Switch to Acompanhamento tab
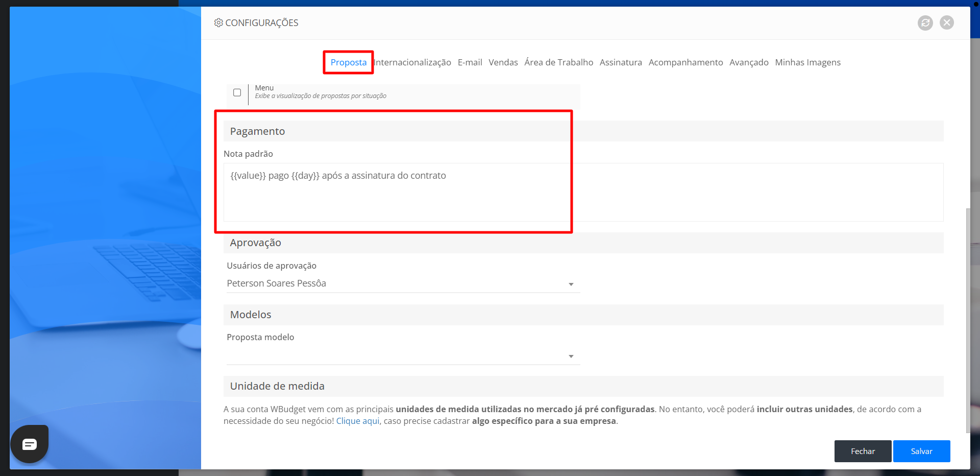 point(685,62)
